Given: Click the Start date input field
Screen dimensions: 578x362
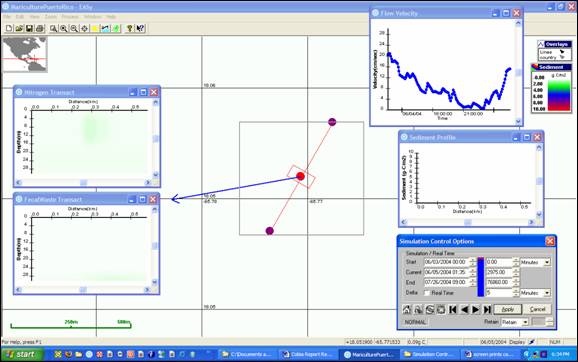Looking at the screenshot, I should pos(446,262).
